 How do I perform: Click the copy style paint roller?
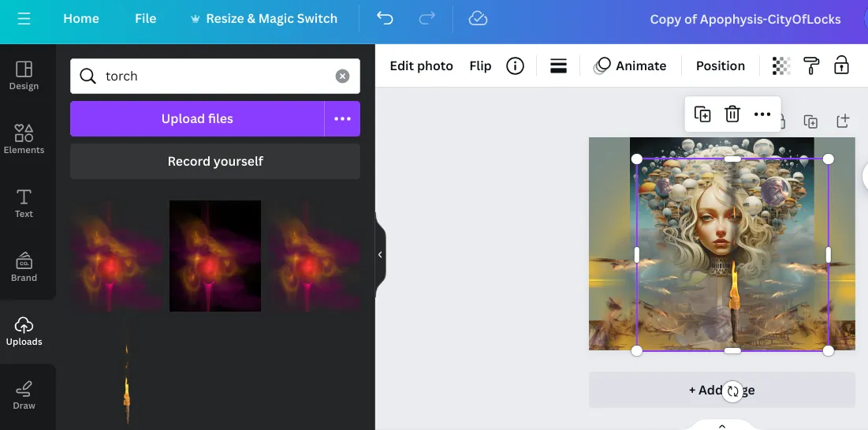811,66
